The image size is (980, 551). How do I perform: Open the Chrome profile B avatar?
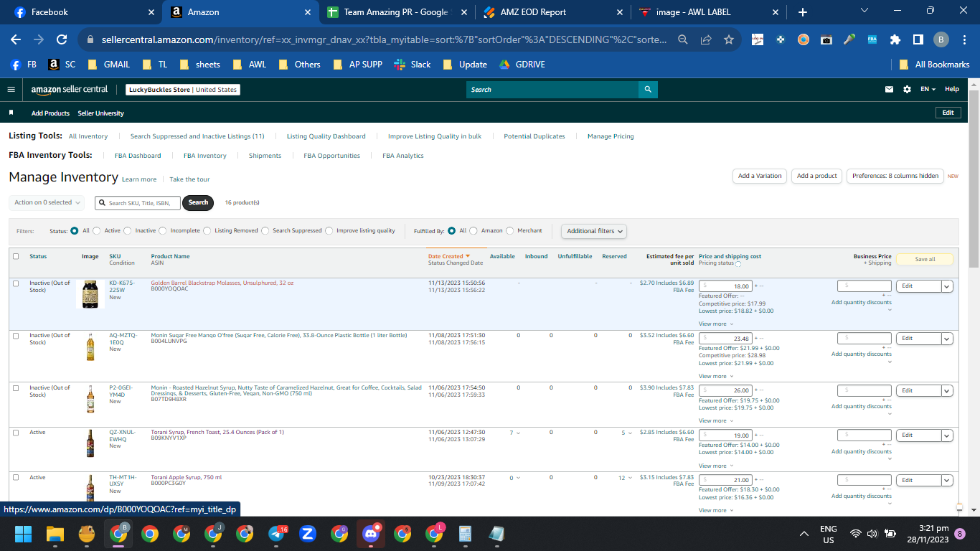(941, 39)
